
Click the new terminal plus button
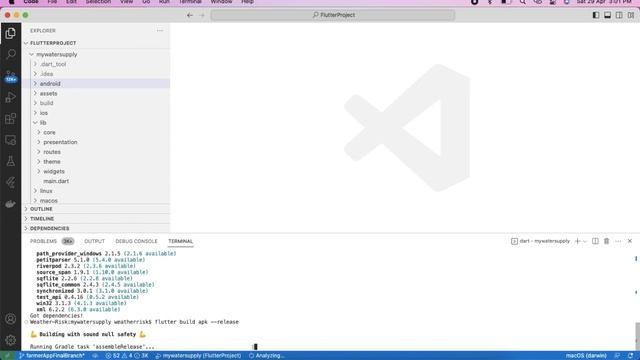tap(577, 241)
